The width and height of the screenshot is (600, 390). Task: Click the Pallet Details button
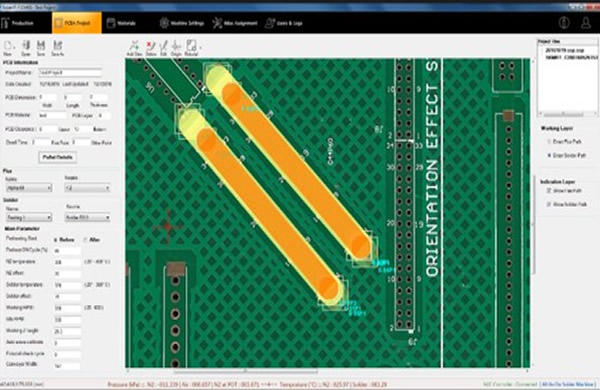[x=57, y=157]
